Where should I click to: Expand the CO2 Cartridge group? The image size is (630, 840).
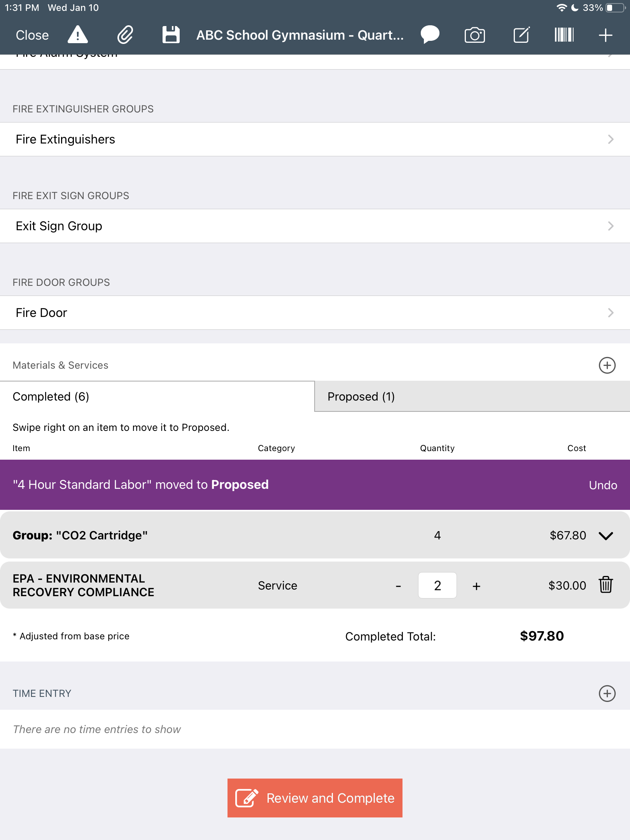606,535
